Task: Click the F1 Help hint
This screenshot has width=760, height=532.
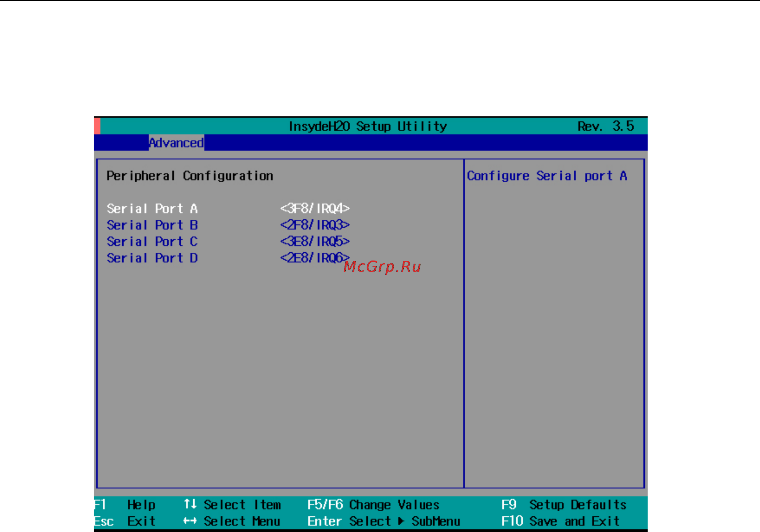Action: (x=125, y=505)
